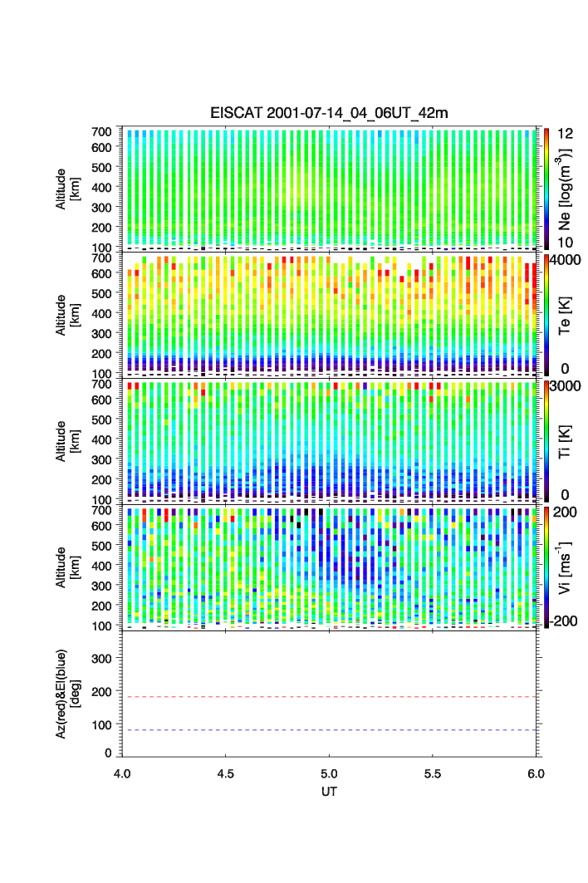Click the red dashed azimuth line
The image size is (588, 883).
pos(332,697)
